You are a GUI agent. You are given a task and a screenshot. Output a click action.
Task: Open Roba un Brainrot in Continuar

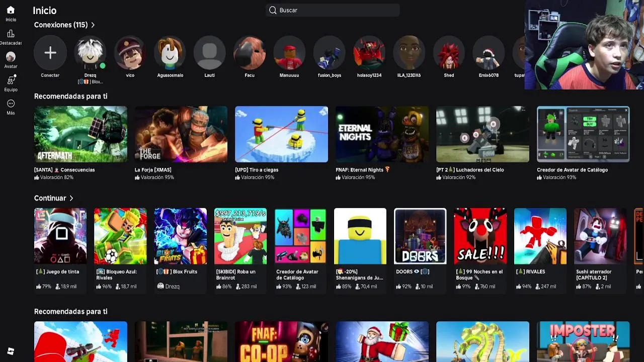[240, 236]
